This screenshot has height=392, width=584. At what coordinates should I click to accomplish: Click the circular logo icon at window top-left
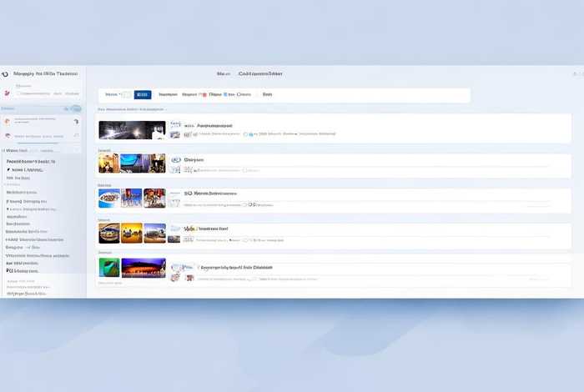tap(5, 74)
